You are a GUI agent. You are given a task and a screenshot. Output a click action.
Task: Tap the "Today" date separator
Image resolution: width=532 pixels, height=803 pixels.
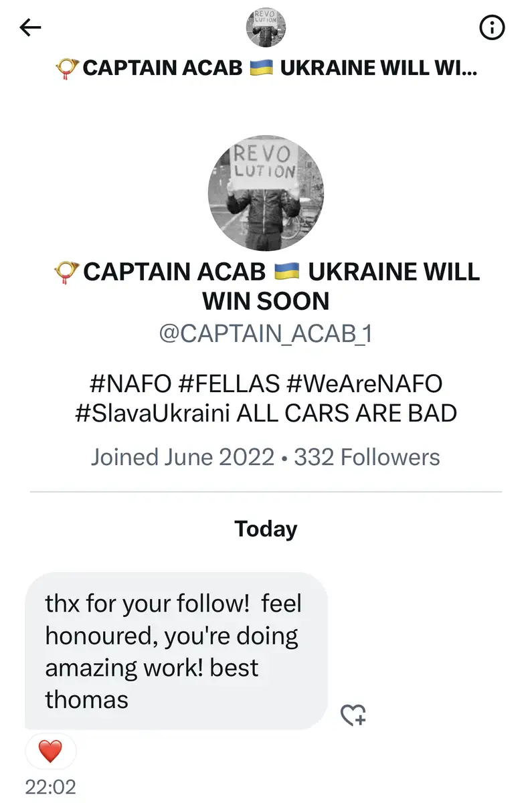click(266, 529)
